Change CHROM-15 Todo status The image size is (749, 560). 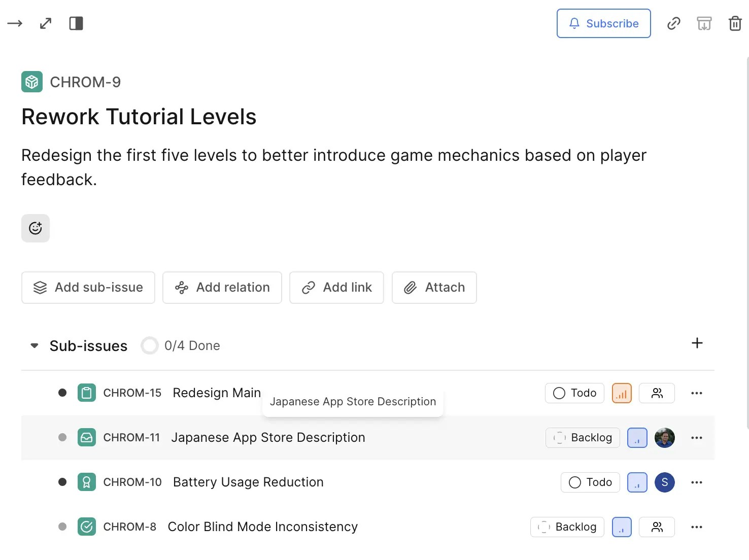574,393
